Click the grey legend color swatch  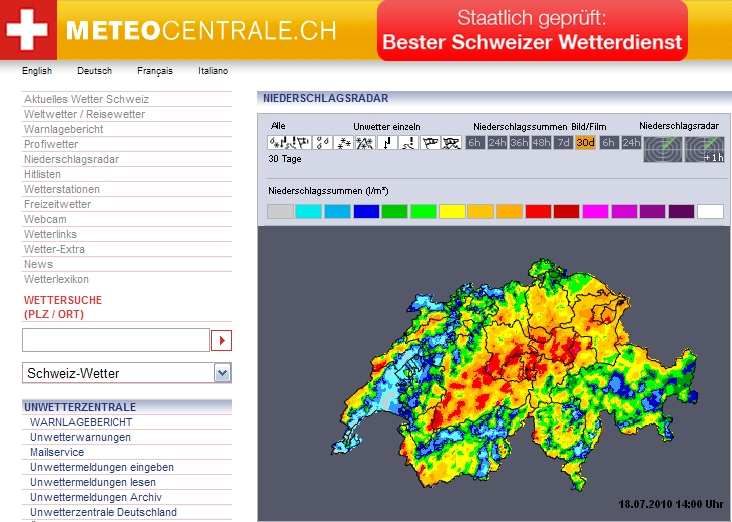click(281, 212)
